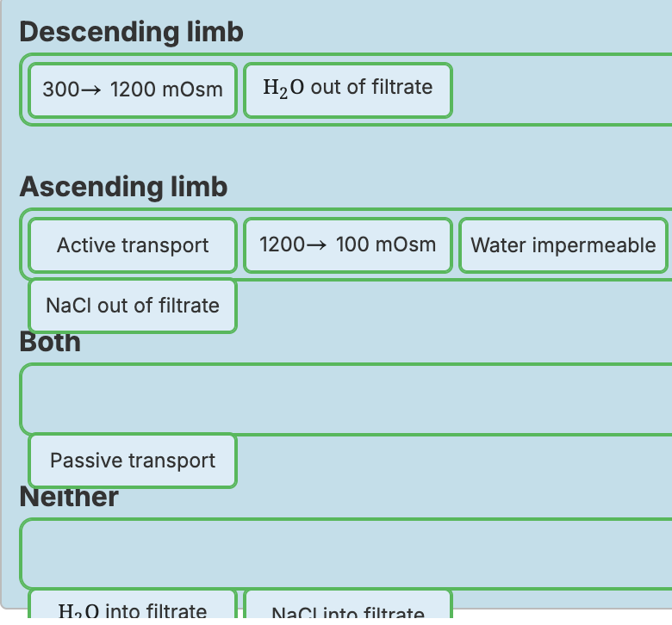This screenshot has height=625, width=672.
Task: Click the Both category heading
Action: click(x=50, y=343)
